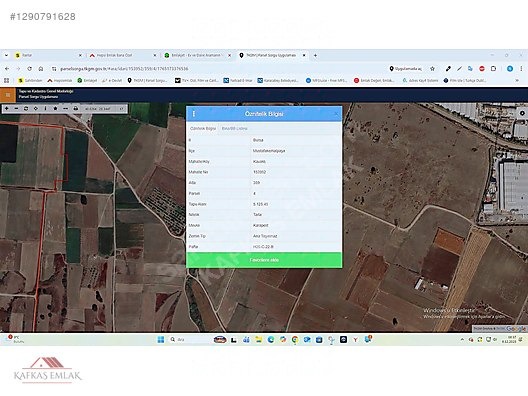Select the locate/crosshair map tool
Viewport: 528px width, 396px height.
point(36,109)
